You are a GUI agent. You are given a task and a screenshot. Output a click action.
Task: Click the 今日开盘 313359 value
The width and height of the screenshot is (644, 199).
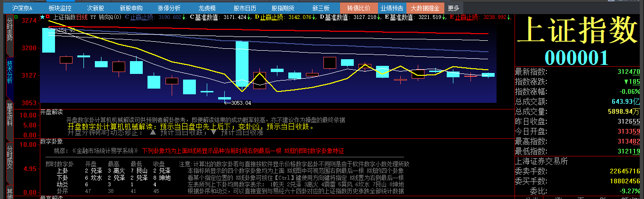click(629, 131)
